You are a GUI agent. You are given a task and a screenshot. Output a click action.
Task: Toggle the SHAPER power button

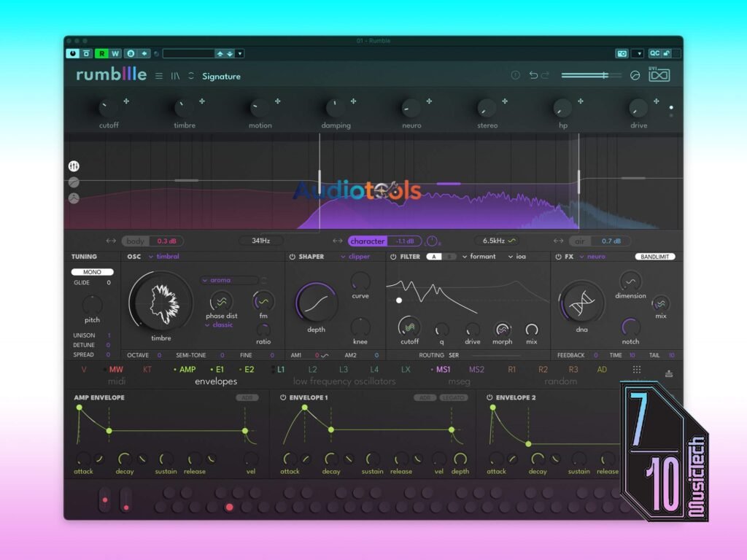(x=293, y=257)
